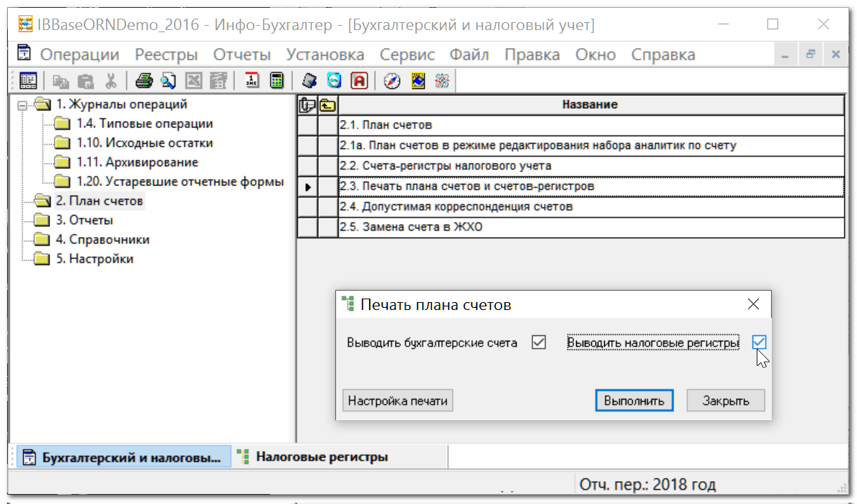857x504 pixels.
Task: Click the Название column header
Action: (591, 105)
